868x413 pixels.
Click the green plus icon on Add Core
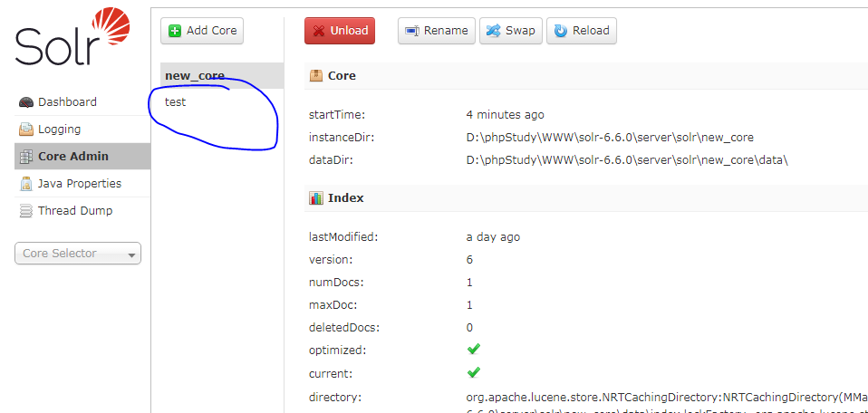[175, 31]
